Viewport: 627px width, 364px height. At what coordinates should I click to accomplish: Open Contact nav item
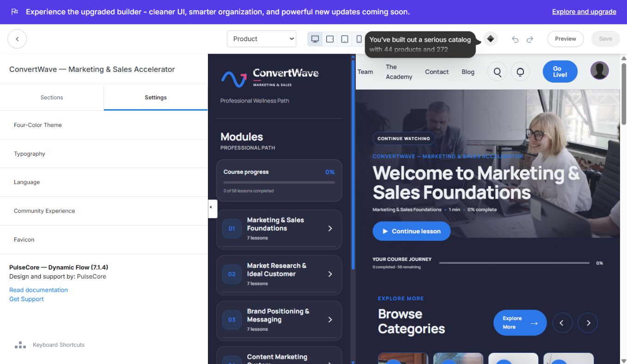click(x=437, y=72)
